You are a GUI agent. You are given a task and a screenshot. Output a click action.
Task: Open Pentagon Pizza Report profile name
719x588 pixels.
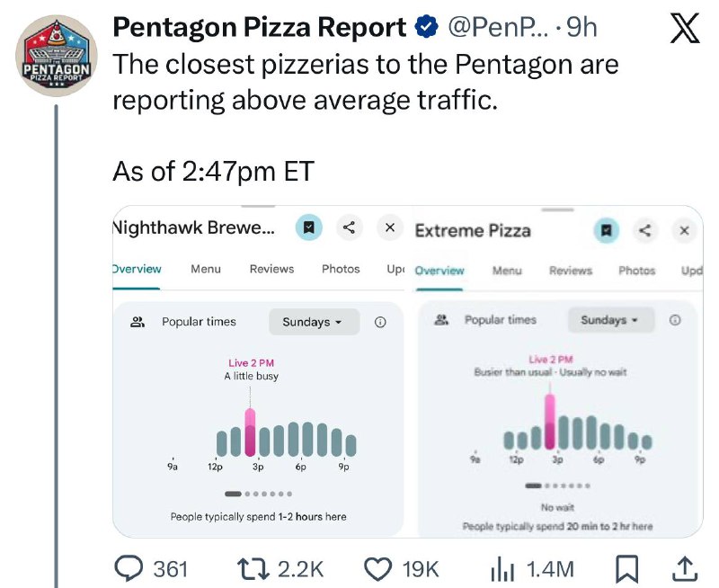point(259,28)
